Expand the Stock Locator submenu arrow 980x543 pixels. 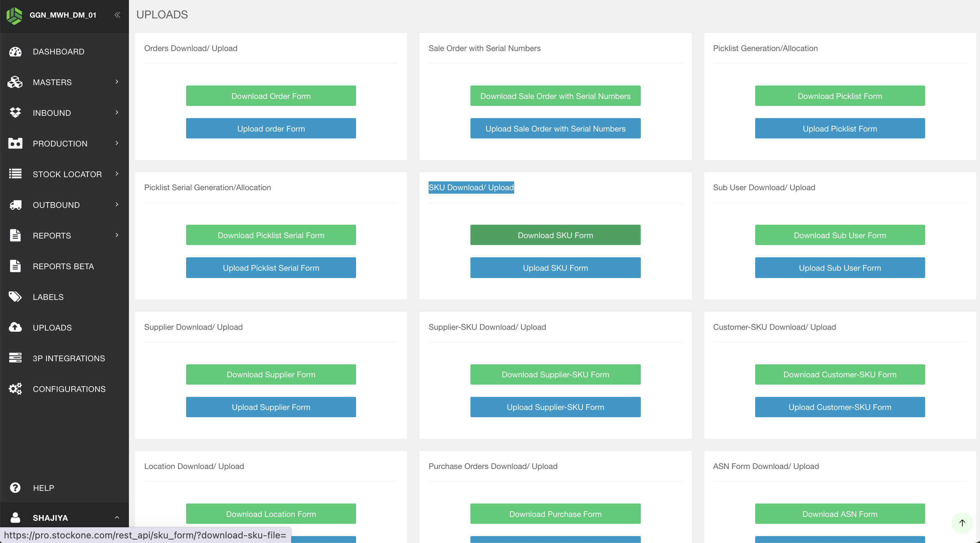[x=117, y=174]
